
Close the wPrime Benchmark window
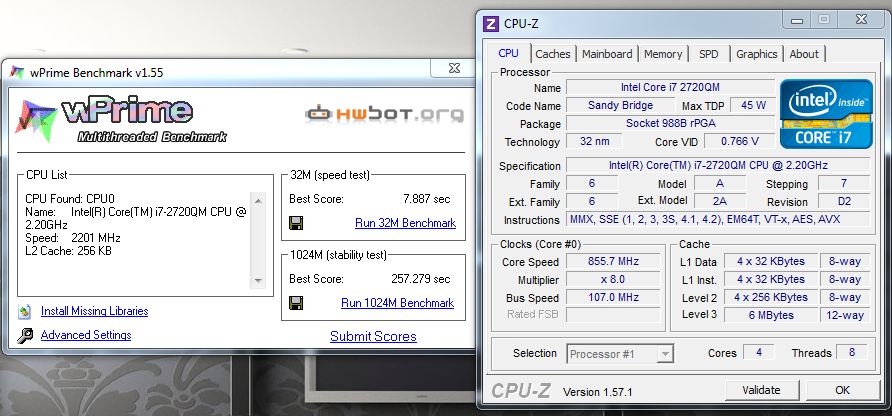[453, 68]
